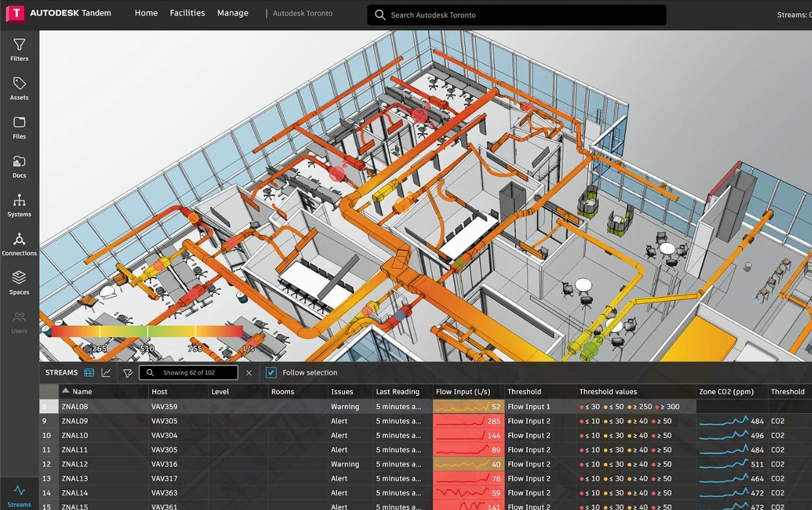812x510 pixels.
Task: Select stream row ZNAL13
Action: pos(425,479)
